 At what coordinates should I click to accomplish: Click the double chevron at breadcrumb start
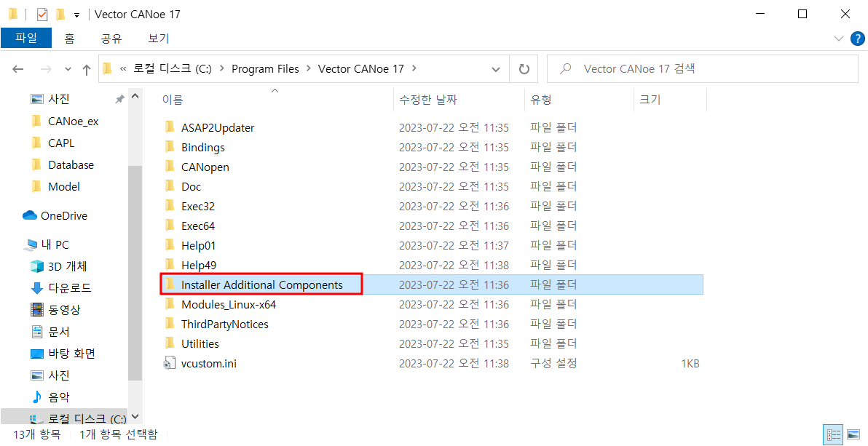coord(123,69)
